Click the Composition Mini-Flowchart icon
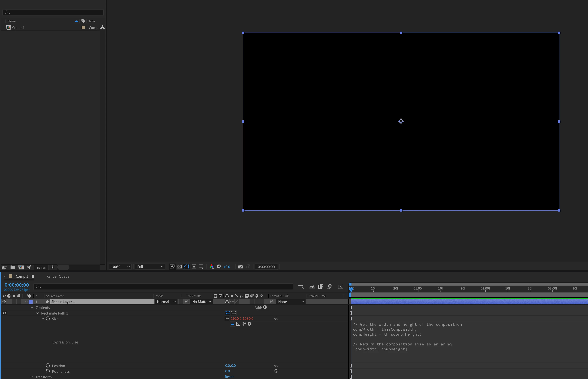The image size is (588, 379). (301, 286)
